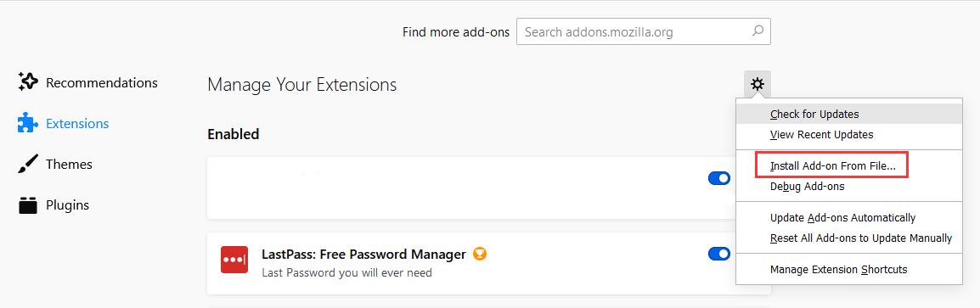980x308 pixels.
Task: Click the magnifier icon in add-ons search
Action: pyautogui.click(x=758, y=31)
